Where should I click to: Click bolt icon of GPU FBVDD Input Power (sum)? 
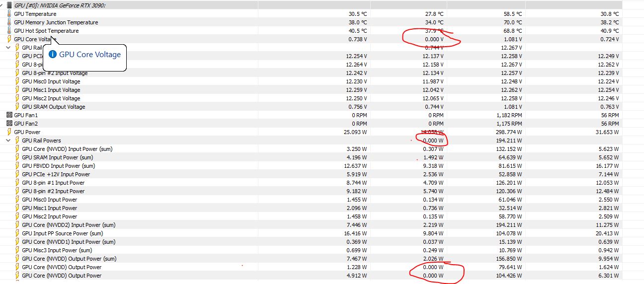[17, 166]
